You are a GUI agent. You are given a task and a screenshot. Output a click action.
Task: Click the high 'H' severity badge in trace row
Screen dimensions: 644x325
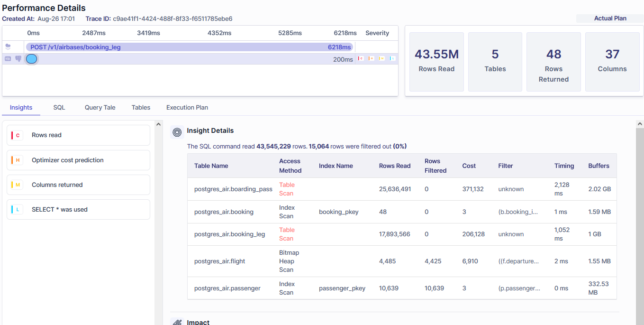point(371,58)
